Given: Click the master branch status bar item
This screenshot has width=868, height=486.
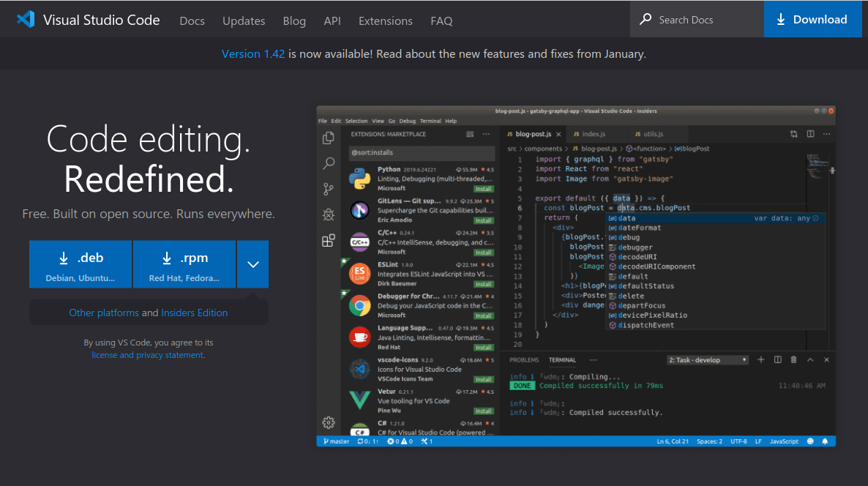Looking at the screenshot, I should click(337, 441).
